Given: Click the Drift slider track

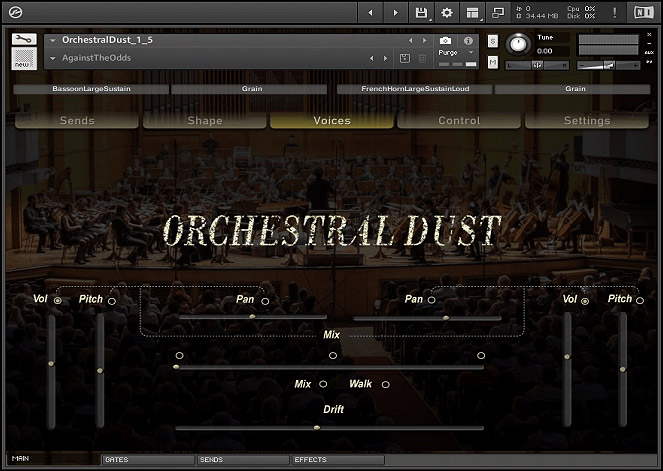Looking at the screenshot, I should (330, 428).
